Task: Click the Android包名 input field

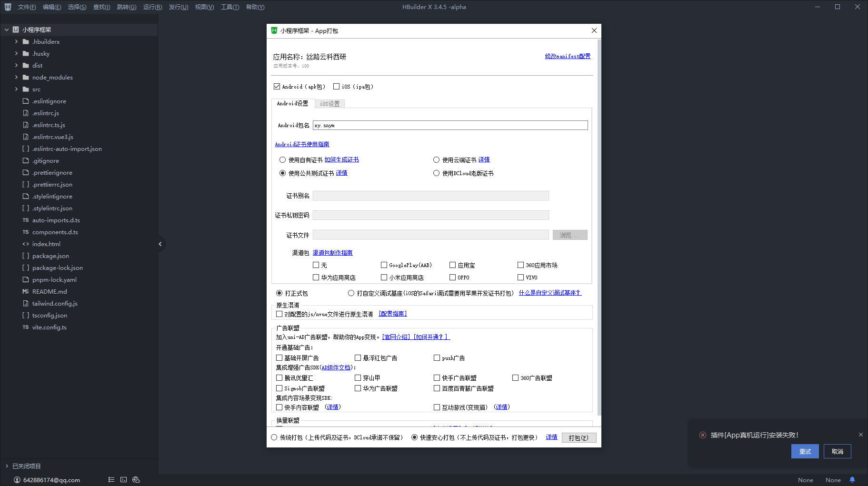Action: (x=450, y=125)
